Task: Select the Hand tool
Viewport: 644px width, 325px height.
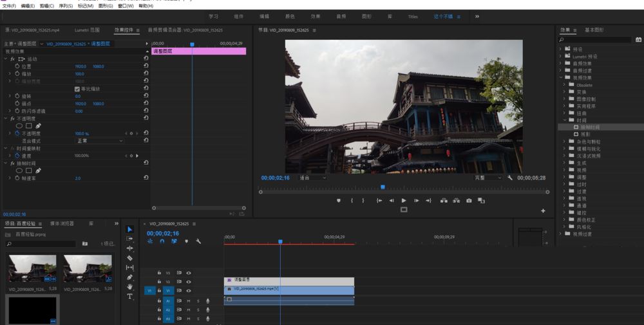Action: 129,286
